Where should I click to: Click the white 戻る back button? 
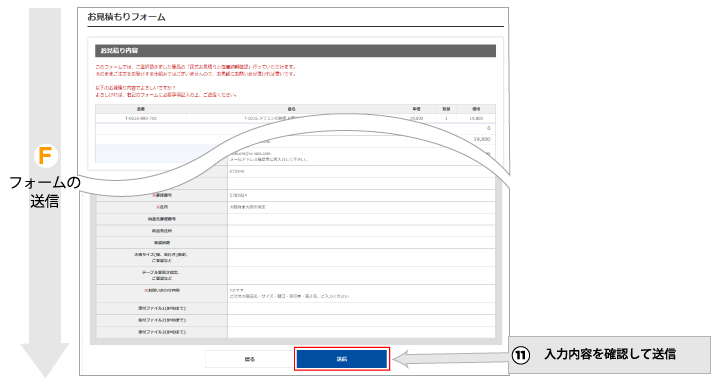250,359
